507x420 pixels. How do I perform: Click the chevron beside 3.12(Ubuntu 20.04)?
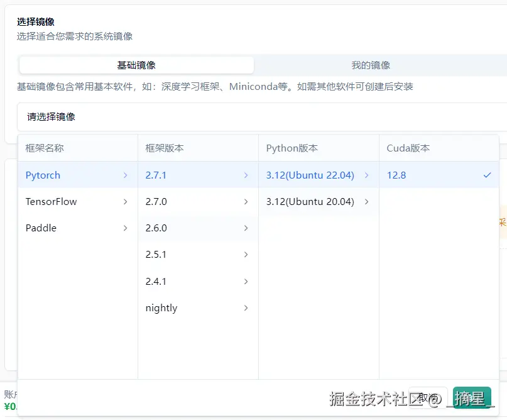[366, 202]
